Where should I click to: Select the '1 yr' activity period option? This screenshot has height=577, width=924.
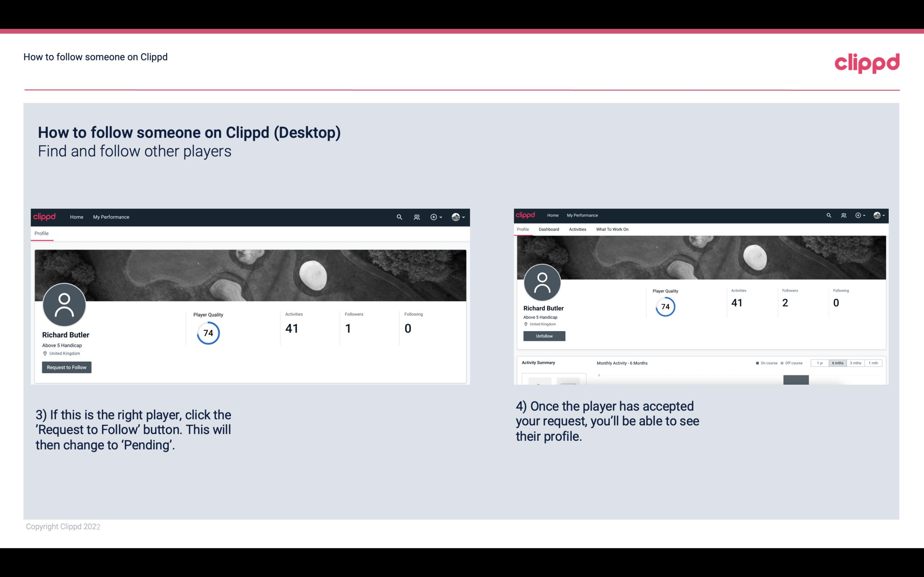click(x=820, y=363)
